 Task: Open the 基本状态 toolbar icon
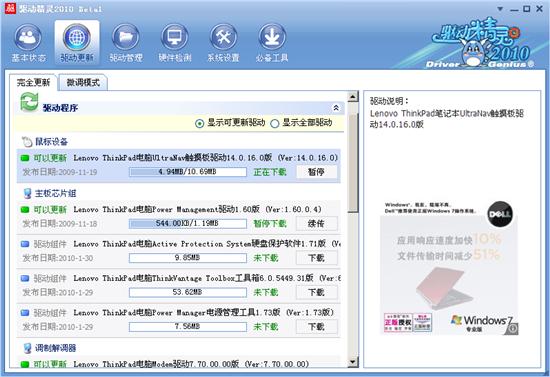(x=28, y=37)
